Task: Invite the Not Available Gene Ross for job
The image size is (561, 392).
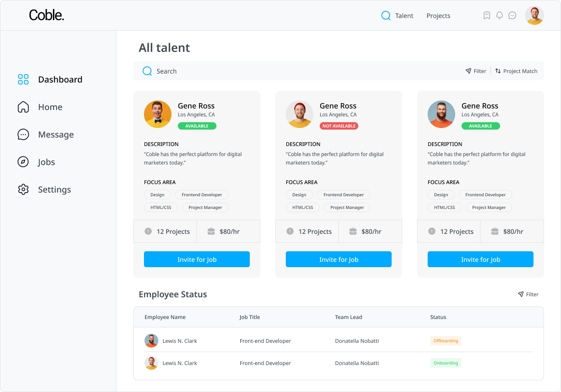Action: click(x=339, y=259)
